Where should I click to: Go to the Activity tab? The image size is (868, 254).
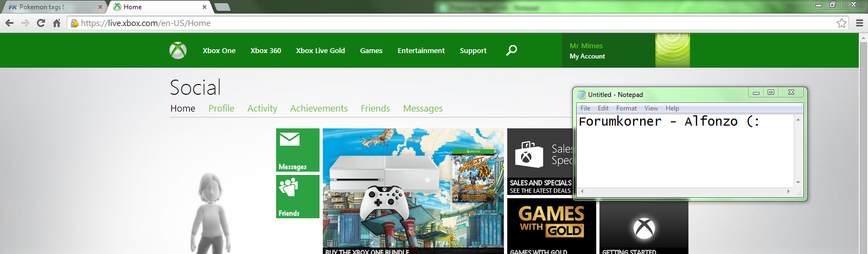click(x=262, y=108)
